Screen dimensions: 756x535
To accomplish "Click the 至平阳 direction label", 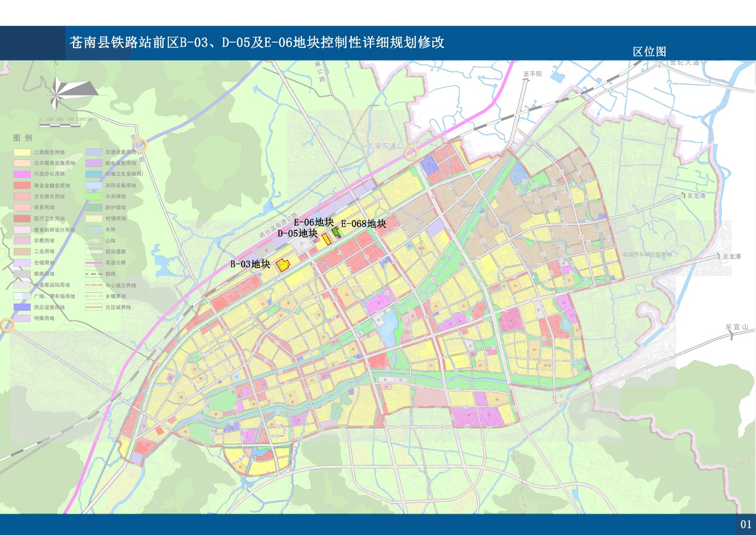I will tap(532, 74).
